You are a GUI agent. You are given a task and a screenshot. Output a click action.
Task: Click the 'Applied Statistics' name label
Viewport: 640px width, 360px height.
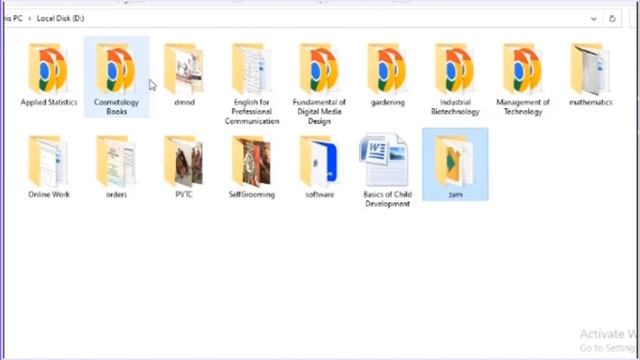click(x=49, y=102)
